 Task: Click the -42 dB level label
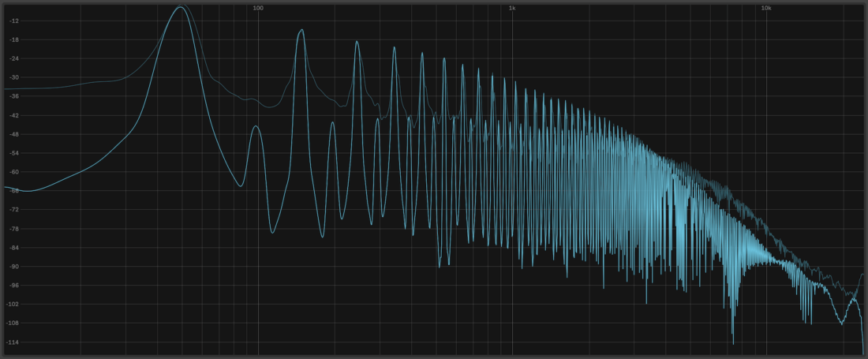point(14,115)
